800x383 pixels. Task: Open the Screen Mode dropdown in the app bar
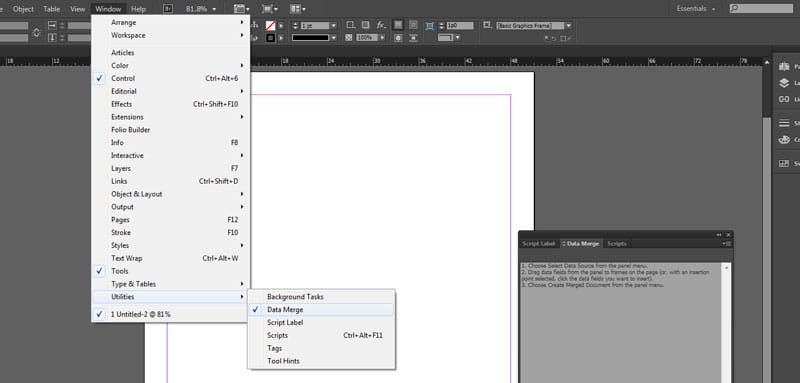[x=269, y=9]
